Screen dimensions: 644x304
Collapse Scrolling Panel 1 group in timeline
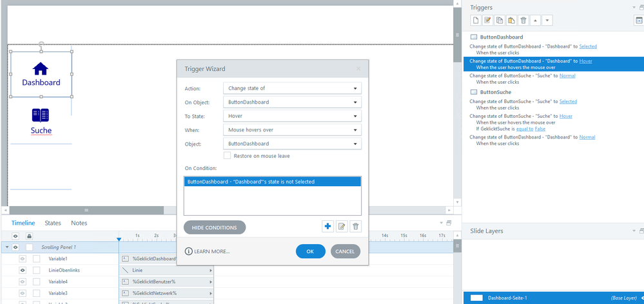pyautogui.click(x=7, y=247)
